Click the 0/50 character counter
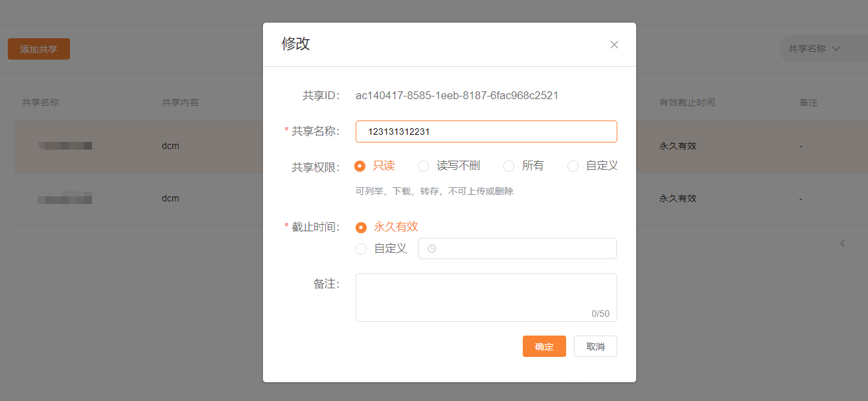The width and height of the screenshot is (868, 401). coord(600,314)
